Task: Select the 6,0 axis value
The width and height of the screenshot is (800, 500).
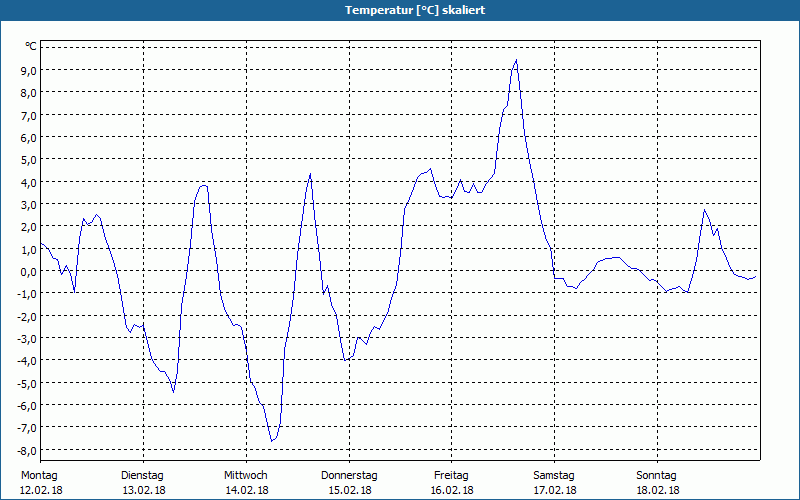Action: (29, 137)
